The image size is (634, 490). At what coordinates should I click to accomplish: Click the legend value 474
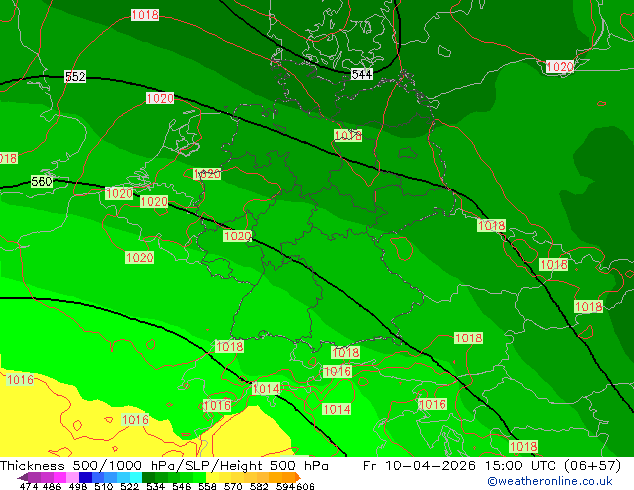point(29,486)
